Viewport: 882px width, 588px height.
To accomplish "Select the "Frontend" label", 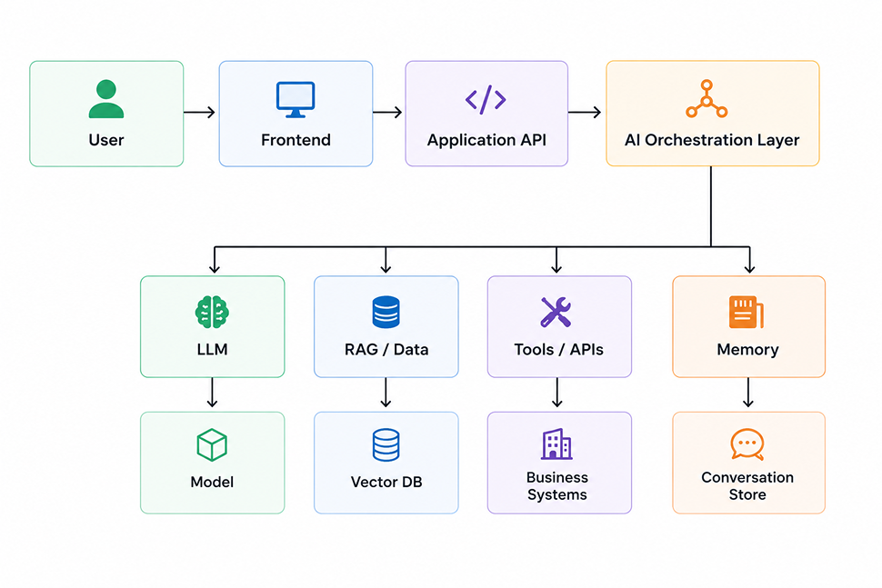I will (x=296, y=140).
